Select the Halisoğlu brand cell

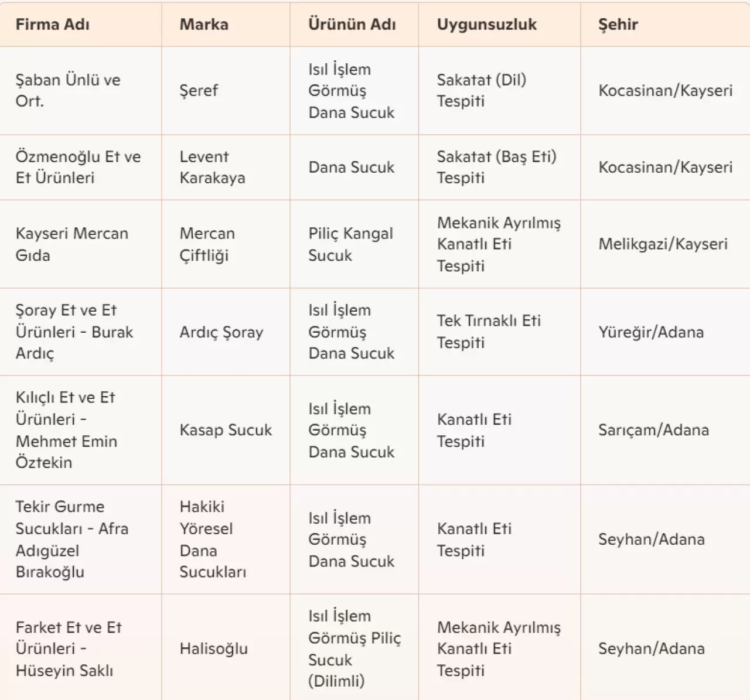[213, 648]
